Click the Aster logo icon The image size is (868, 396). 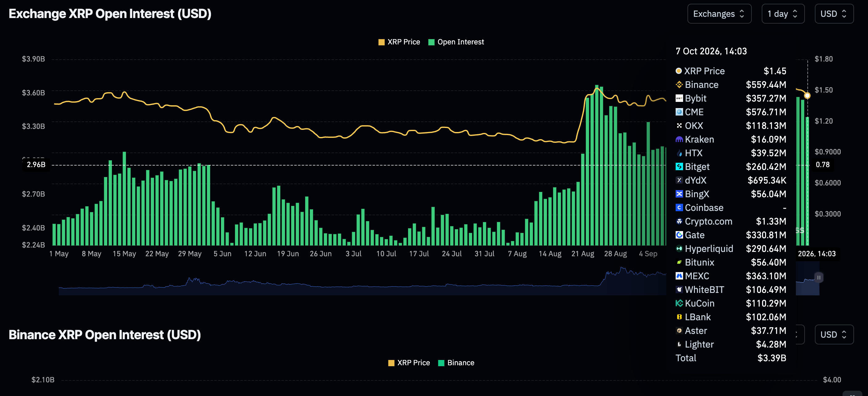[679, 331]
